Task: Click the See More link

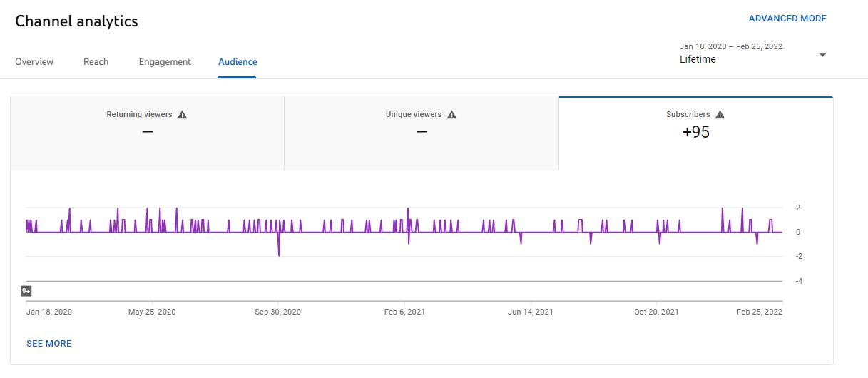Action: (x=49, y=344)
